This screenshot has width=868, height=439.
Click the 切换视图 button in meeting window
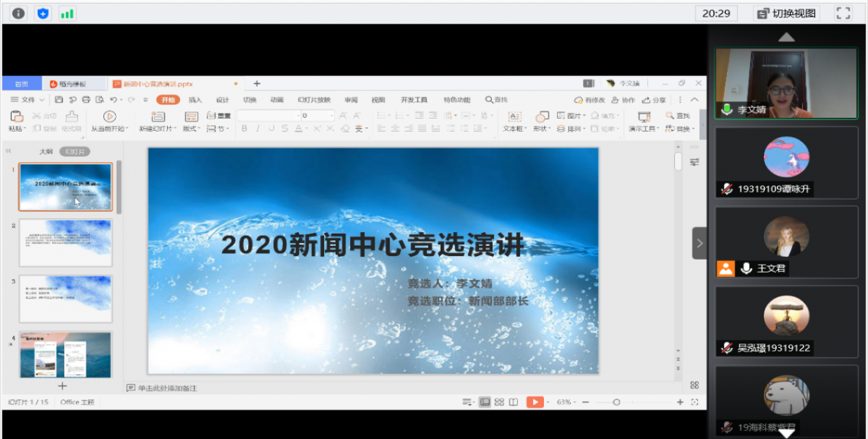point(787,13)
